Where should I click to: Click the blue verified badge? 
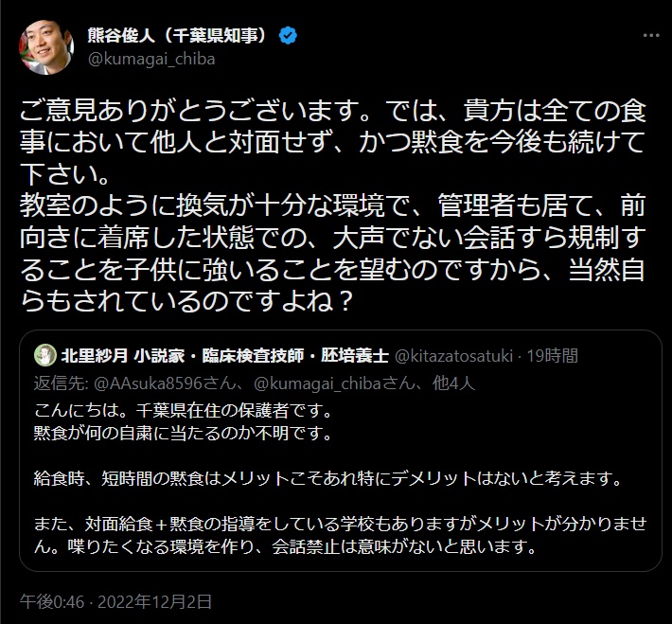pyautogui.click(x=291, y=36)
